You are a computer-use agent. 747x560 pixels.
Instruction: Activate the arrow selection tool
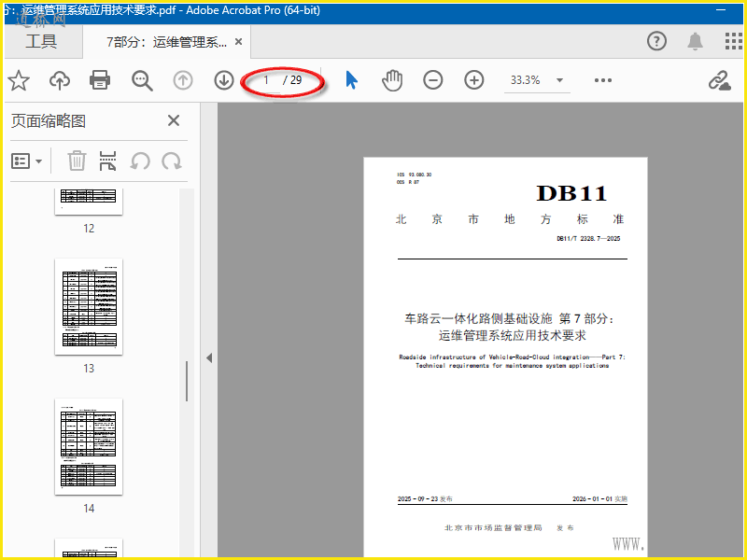pos(352,80)
